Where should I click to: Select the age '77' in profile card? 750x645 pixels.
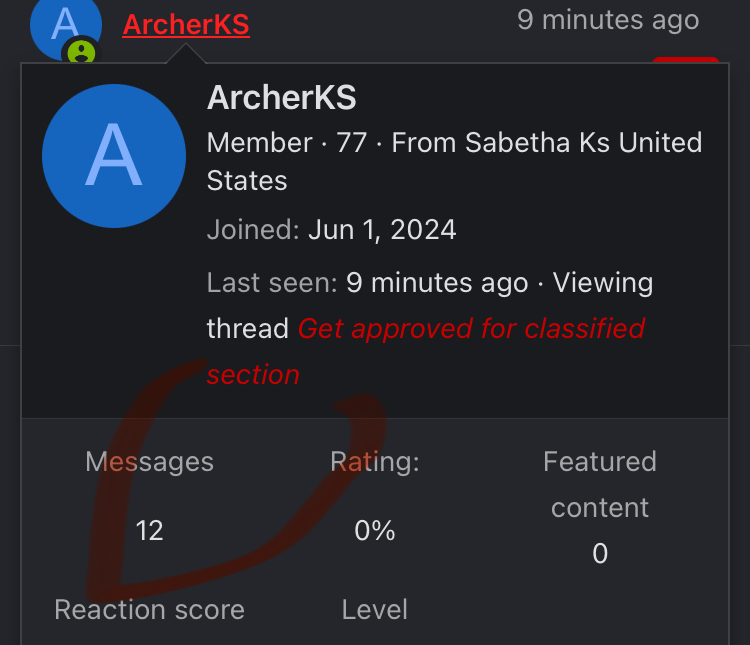[352, 143]
